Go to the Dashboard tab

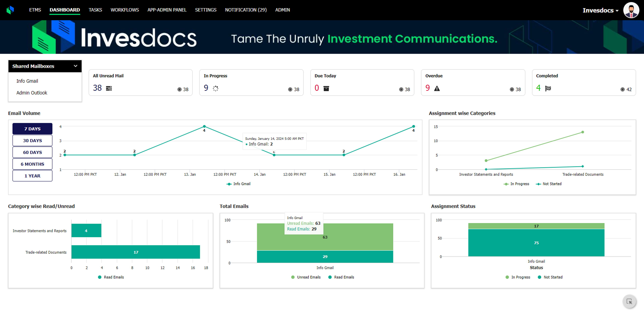[x=65, y=10]
